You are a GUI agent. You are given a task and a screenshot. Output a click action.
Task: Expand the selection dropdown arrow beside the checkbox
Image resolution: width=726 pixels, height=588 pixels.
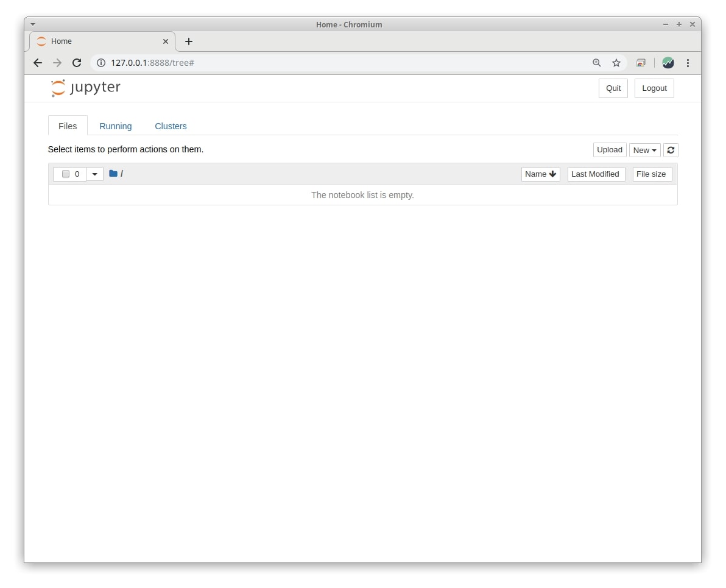pyautogui.click(x=94, y=174)
